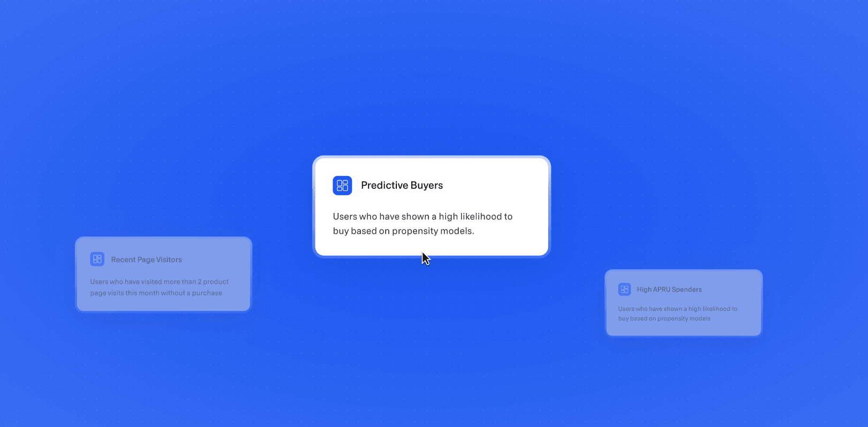The image size is (868, 427).
Task: Click the word "Visitors" in the left card title
Action: pyautogui.click(x=169, y=260)
